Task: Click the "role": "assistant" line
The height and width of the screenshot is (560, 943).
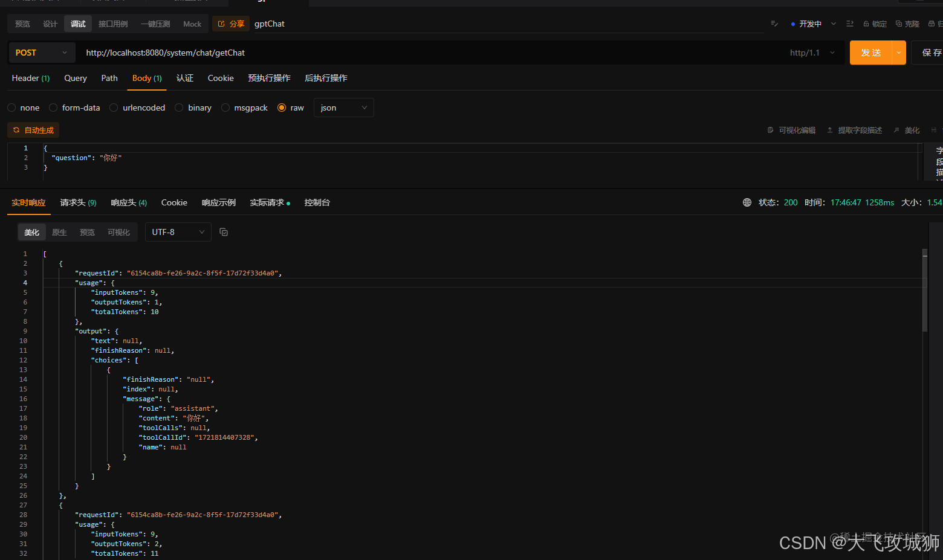Action: click(178, 408)
